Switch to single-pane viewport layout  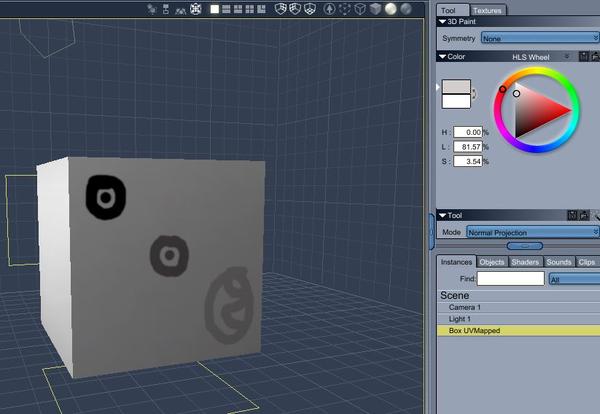pos(215,9)
